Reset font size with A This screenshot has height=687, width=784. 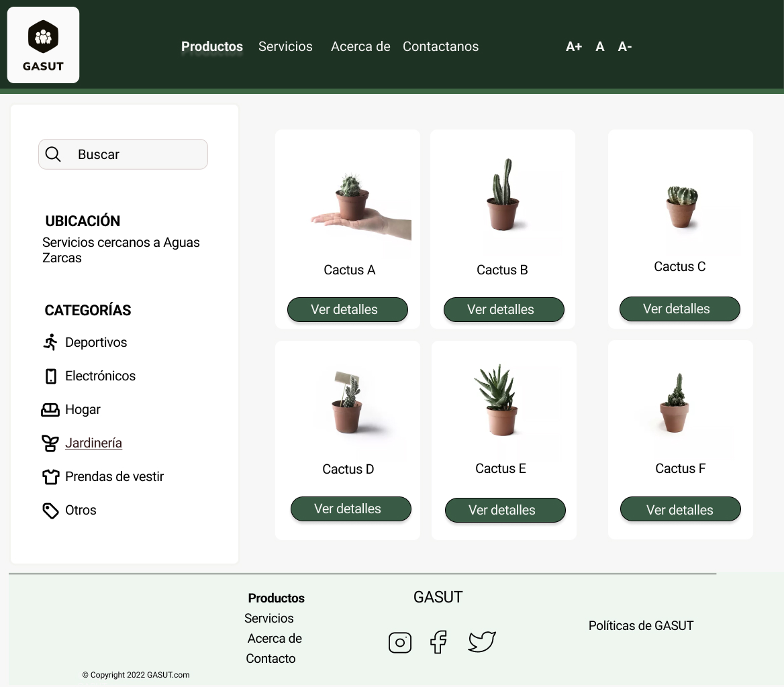(599, 46)
